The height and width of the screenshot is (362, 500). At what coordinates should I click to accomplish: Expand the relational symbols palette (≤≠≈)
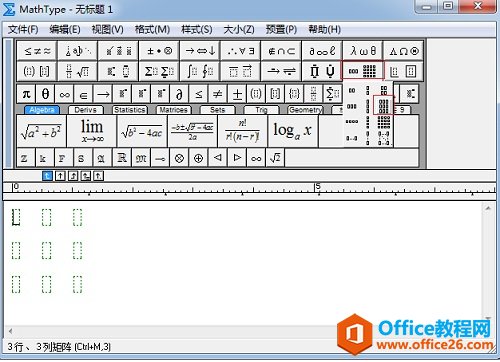pyautogui.click(x=37, y=51)
